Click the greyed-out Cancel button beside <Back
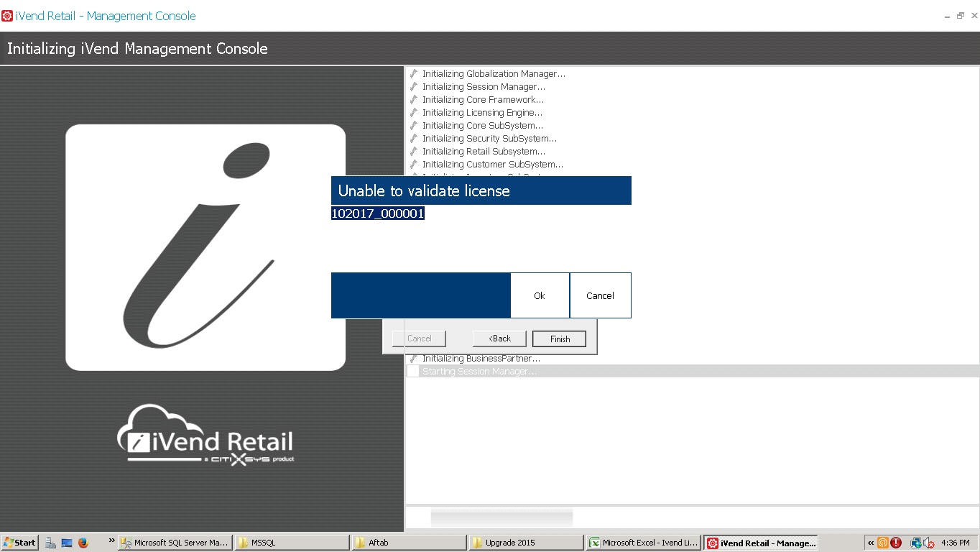 tap(420, 339)
